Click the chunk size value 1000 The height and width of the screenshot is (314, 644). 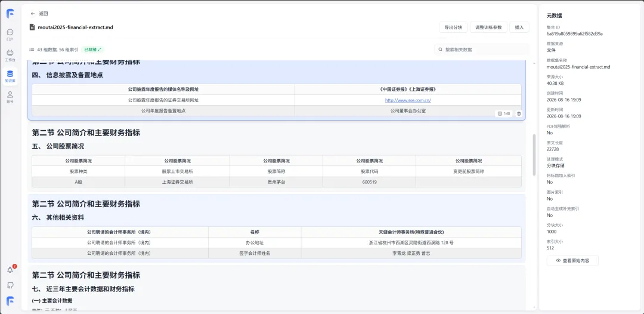551,232
